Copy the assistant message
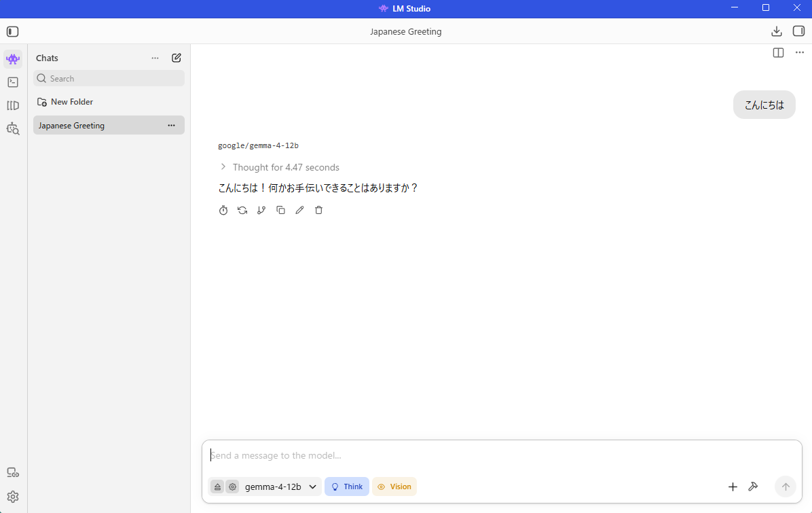Screen dimensions: 812x513 click(280, 211)
